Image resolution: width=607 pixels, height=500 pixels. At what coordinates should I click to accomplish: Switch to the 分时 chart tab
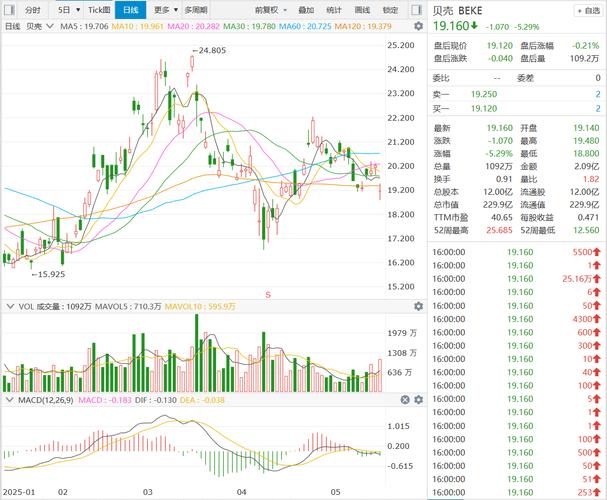pos(33,9)
